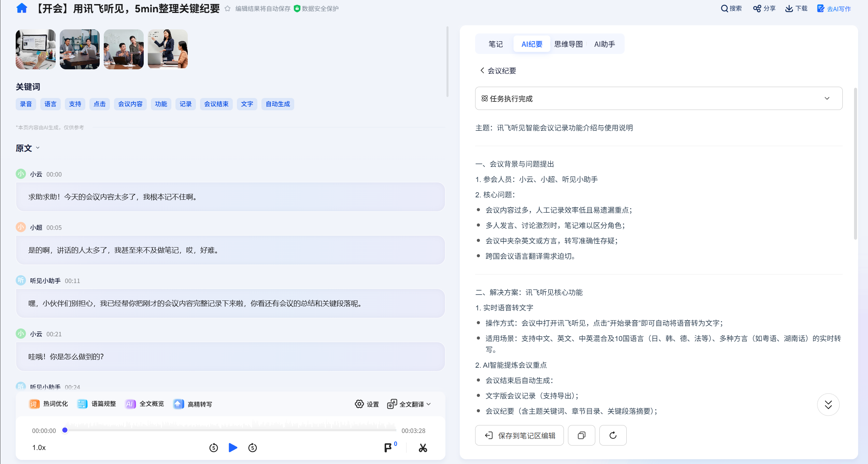
Task: Apply paragraph tidying (语篇规整)
Action: pos(97,404)
